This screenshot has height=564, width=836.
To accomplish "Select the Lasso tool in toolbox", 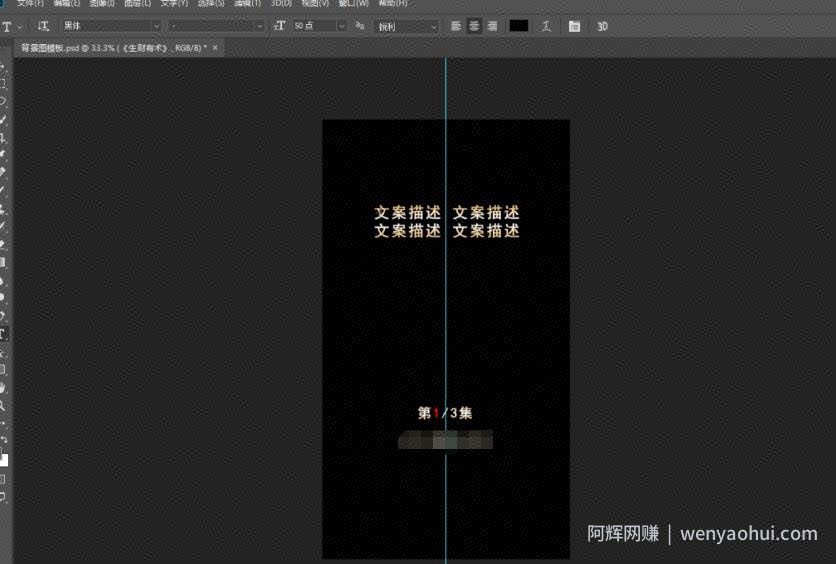I will pyautogui.click(x=3, y=101).
